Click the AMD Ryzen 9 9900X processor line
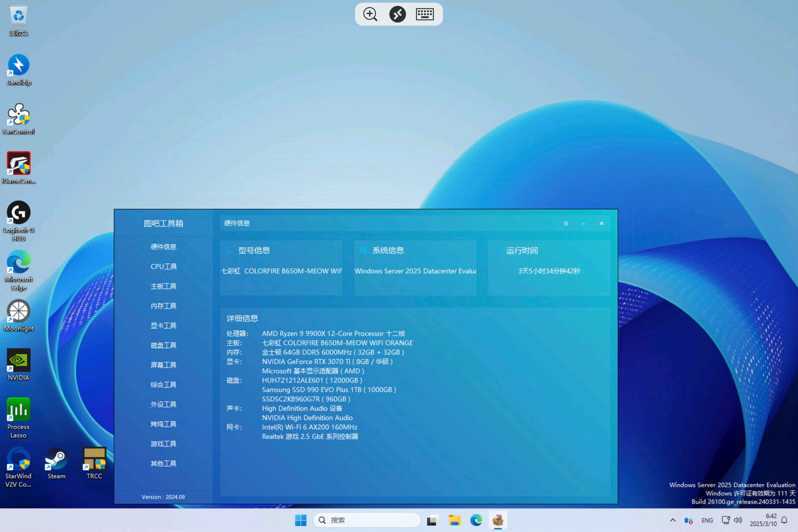Screen dimensions: 798x532 pos(334,334)
